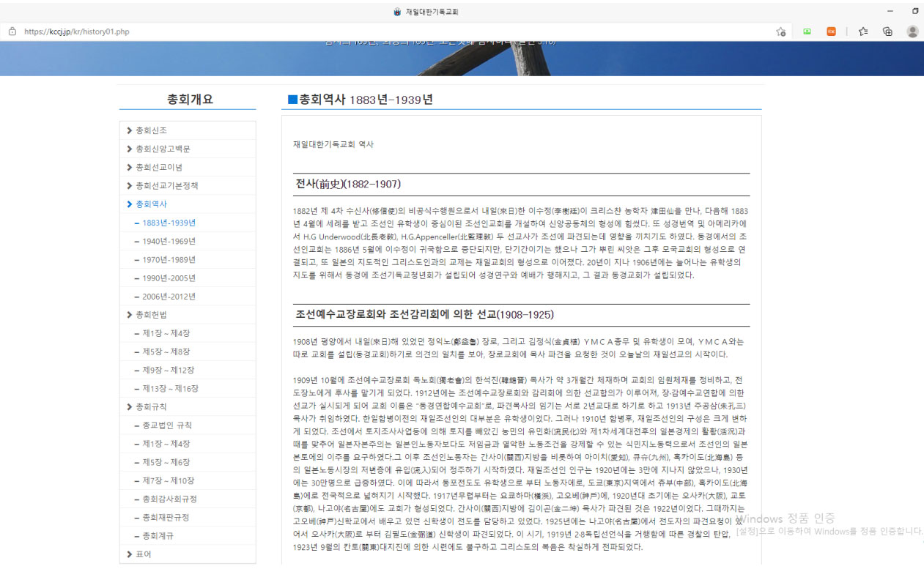924x569 pixels.
Task: Open the browser Favorites list icon
Action: tap(863, 31)
